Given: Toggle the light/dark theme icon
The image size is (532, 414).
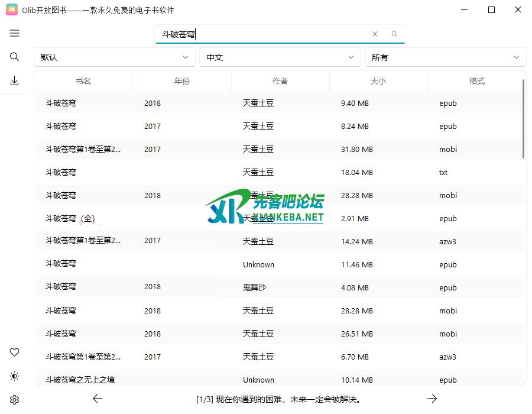Looking at the screenshot, I should pos(15,376).
